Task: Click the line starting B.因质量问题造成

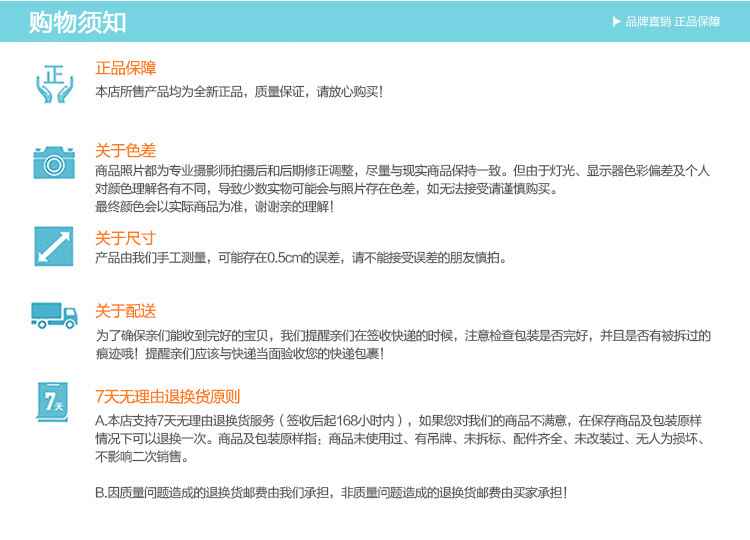Action: tap(331, 492)
